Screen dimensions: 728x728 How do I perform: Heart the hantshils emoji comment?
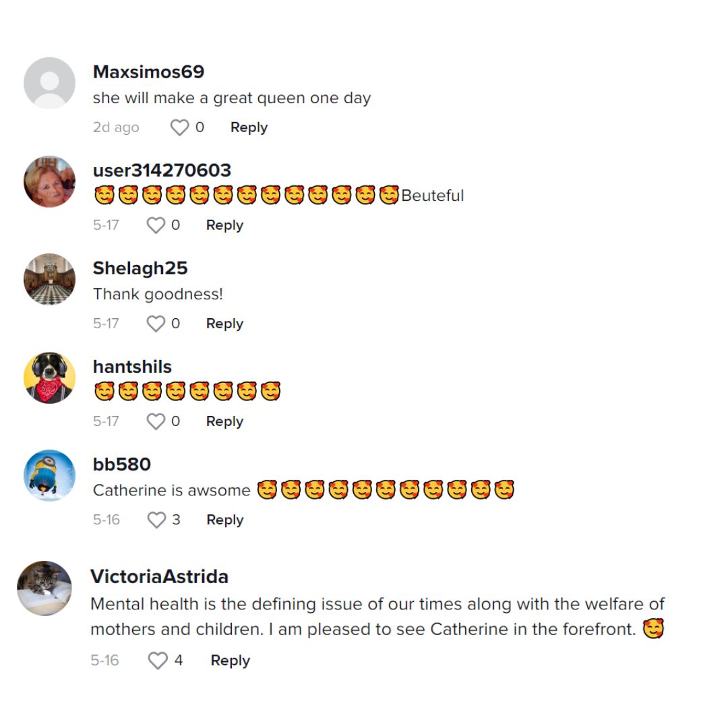pyautogui.click(x=156, y=421)
